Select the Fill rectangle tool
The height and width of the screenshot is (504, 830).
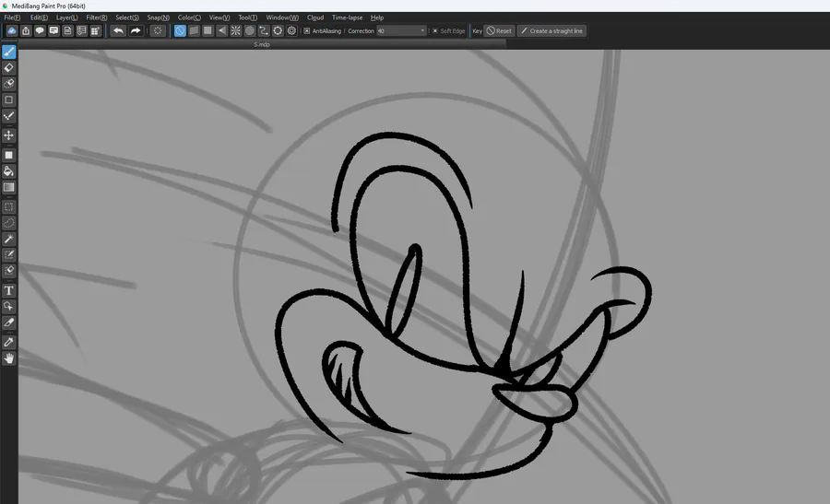9,155
